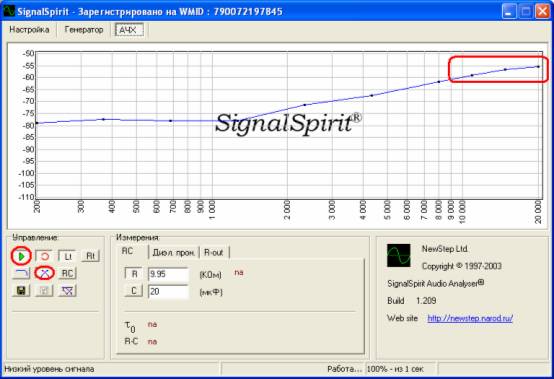The width and height of the screenshot is (554, 379).
Task: Click the SignalSpirit title bar icon
Action: point(9,11)
